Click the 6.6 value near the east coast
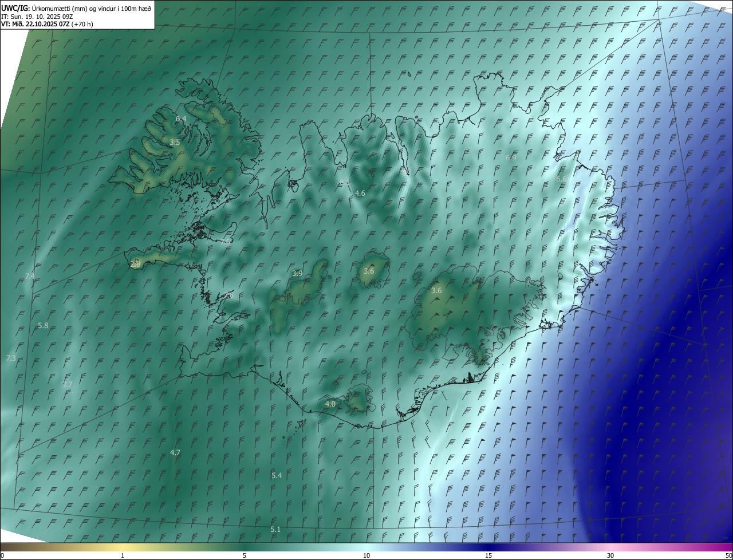 [x=562, y=179]
